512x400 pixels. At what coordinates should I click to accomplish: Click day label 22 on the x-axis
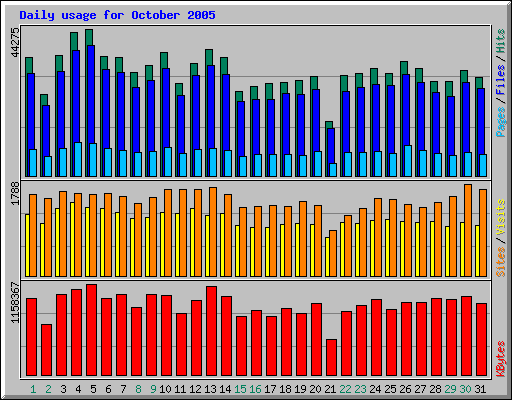coord(345,389)
